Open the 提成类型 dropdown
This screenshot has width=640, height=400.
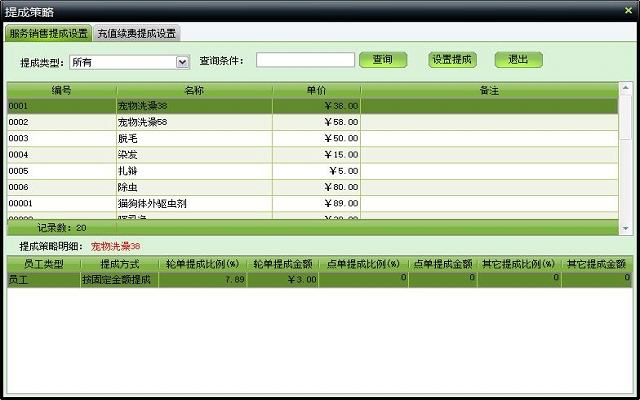click(x=182, y=62)
